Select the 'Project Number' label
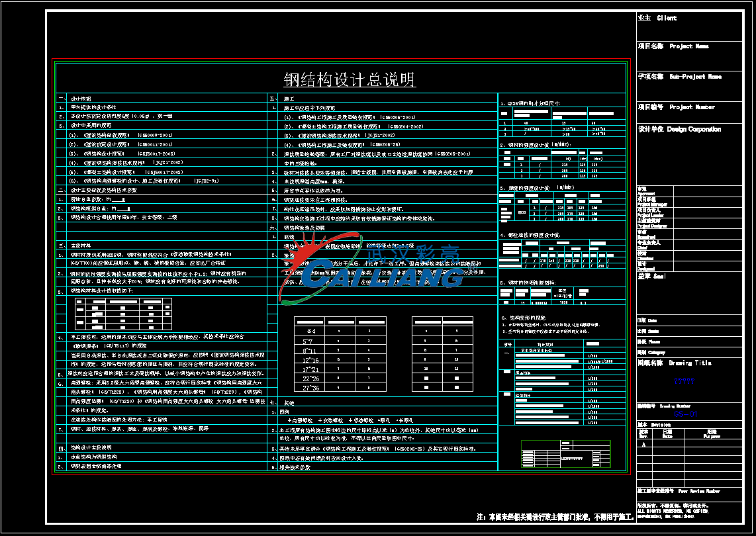Image resolution: width=756 pixels, height=536 pixels. [692, 107]
